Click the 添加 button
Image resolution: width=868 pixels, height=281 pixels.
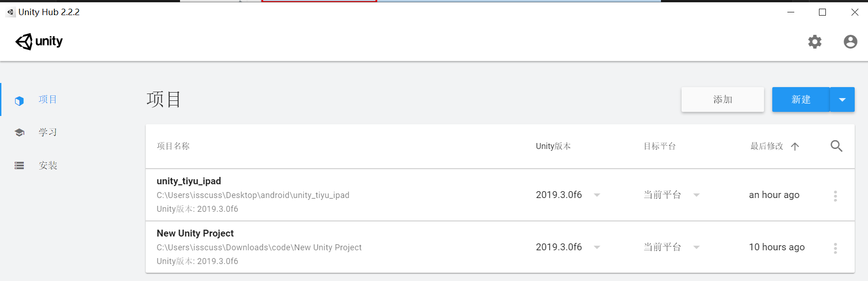coord(722,99)
